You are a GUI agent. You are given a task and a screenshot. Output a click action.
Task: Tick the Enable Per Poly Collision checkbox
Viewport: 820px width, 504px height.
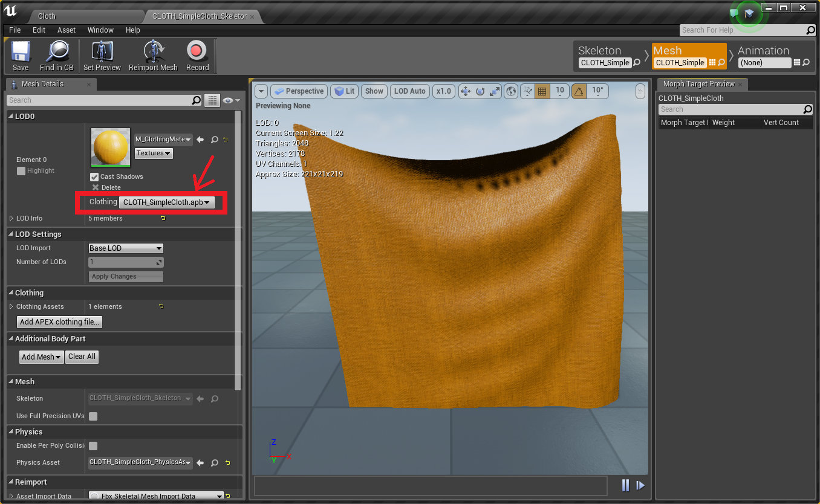click(93, 446)
